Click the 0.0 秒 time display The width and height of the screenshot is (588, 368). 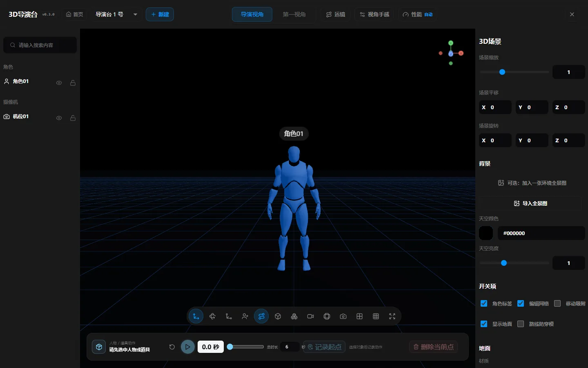pos(211,347)
